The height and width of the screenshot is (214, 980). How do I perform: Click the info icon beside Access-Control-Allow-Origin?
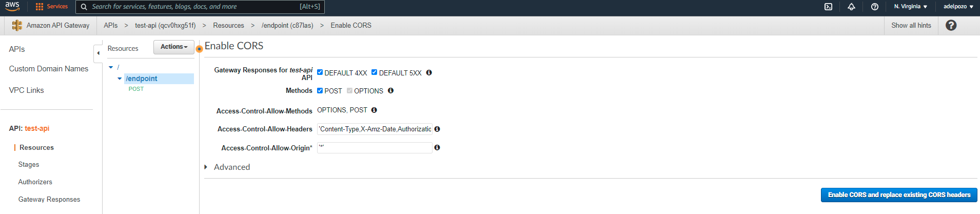pos(437,147)
